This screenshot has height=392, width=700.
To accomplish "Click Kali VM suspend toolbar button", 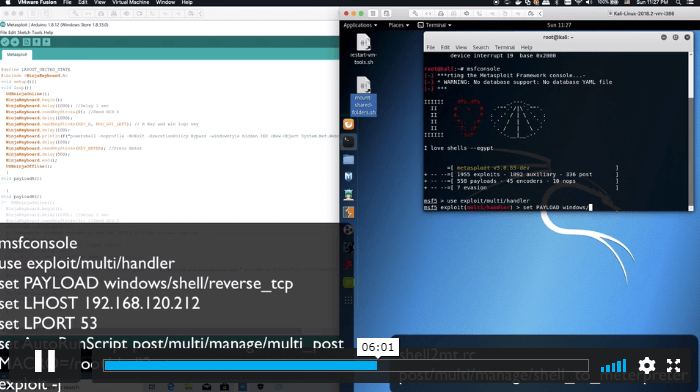I will click(x=373, y=13).
